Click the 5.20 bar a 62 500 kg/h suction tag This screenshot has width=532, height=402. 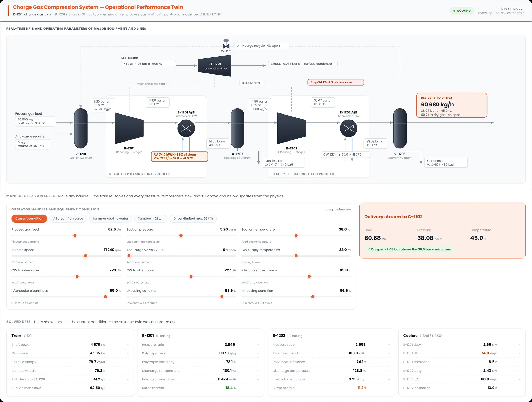click(x=103, y=105)
